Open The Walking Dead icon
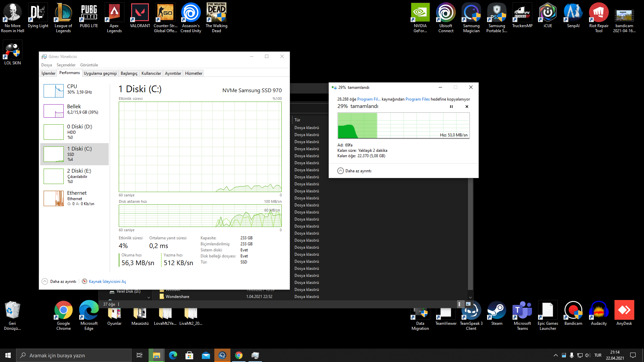The height and width of the screenshot is (362, 644). coord(216,18)
